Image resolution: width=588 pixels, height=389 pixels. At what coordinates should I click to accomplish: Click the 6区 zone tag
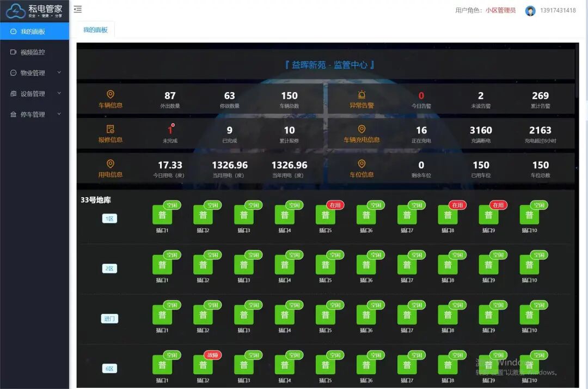click(x=109, y=368)
